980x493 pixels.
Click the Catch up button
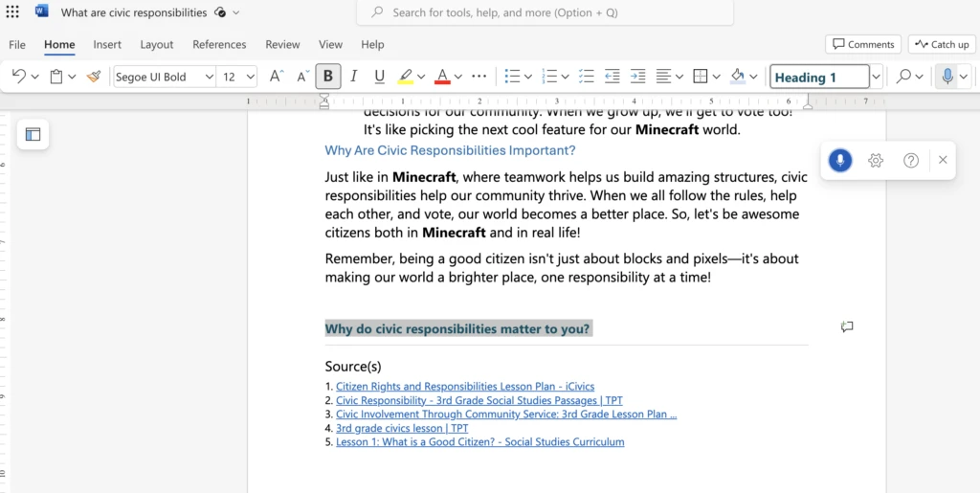pos(942,44)
